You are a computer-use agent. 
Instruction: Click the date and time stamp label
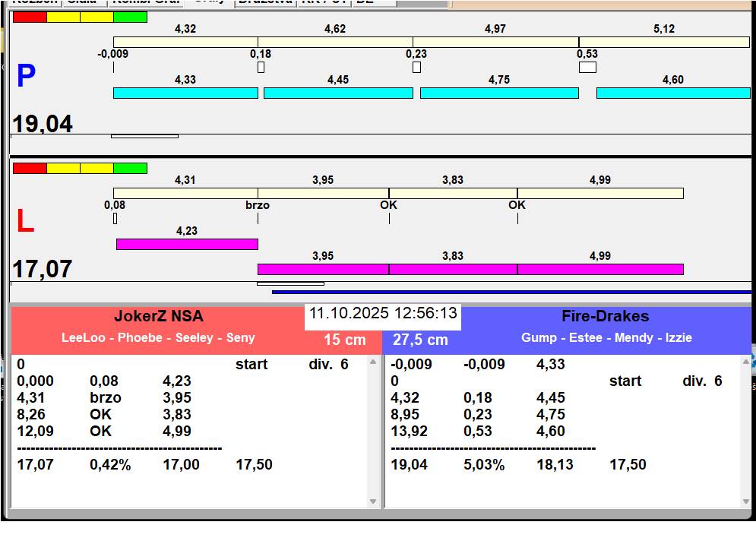(x=383, y=313)
